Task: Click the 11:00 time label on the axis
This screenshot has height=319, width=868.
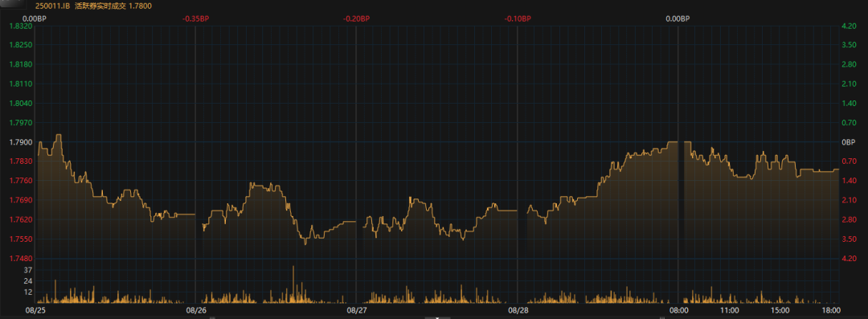Action: (729, 310)
